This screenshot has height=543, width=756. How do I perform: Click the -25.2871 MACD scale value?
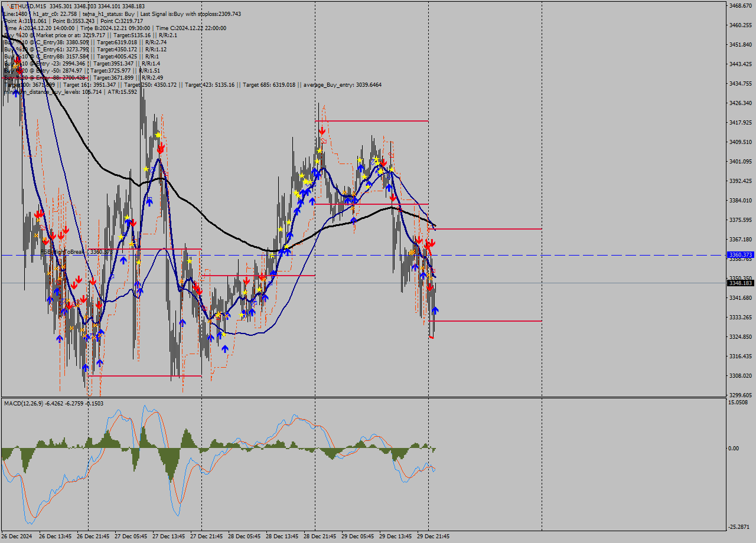click(x=739, y=526)
